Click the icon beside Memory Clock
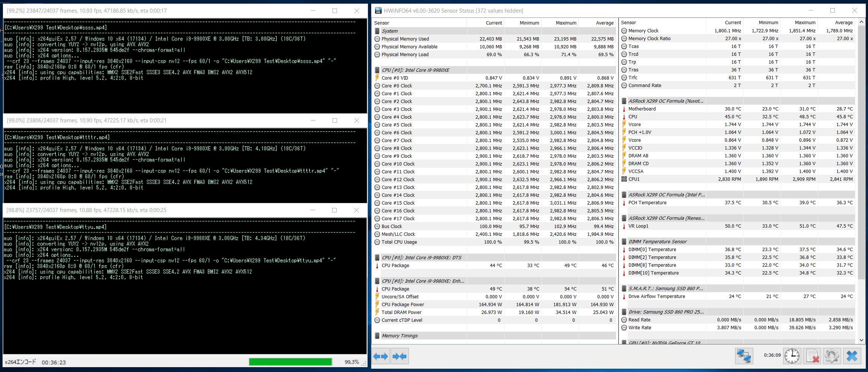Screen dimensions: 868x372 click(x=624, y=31)
